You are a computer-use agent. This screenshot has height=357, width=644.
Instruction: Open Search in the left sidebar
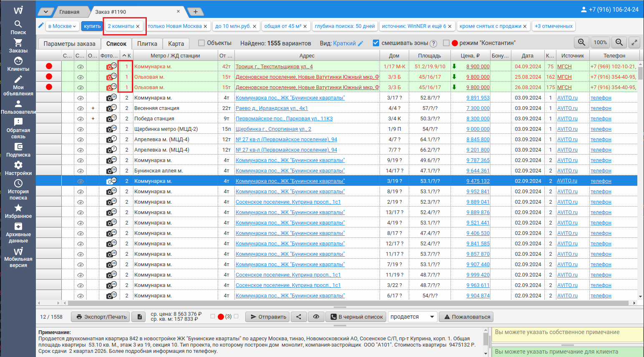point(18,27)
